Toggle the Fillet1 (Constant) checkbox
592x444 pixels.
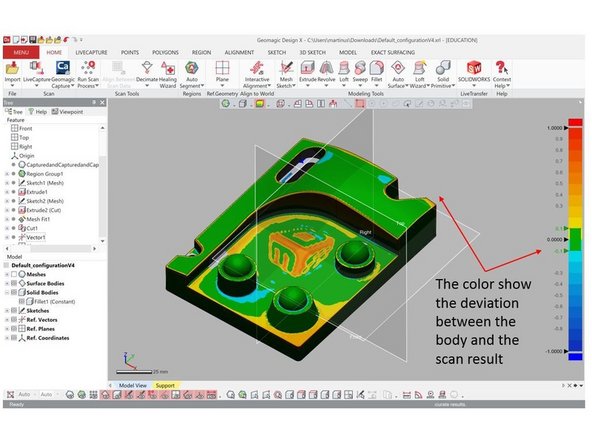pyautogui.click(x=22, y=302)
